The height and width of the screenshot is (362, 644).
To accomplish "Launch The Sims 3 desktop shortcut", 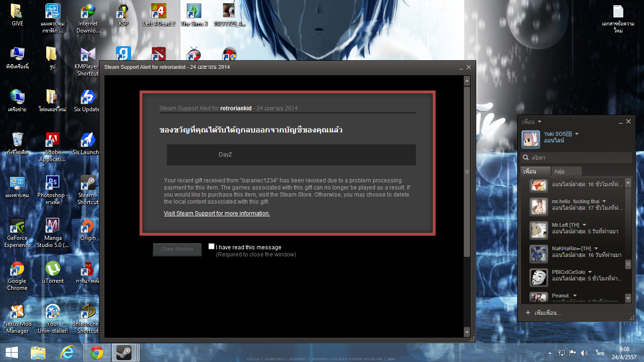I will click(x=194, y=15).
